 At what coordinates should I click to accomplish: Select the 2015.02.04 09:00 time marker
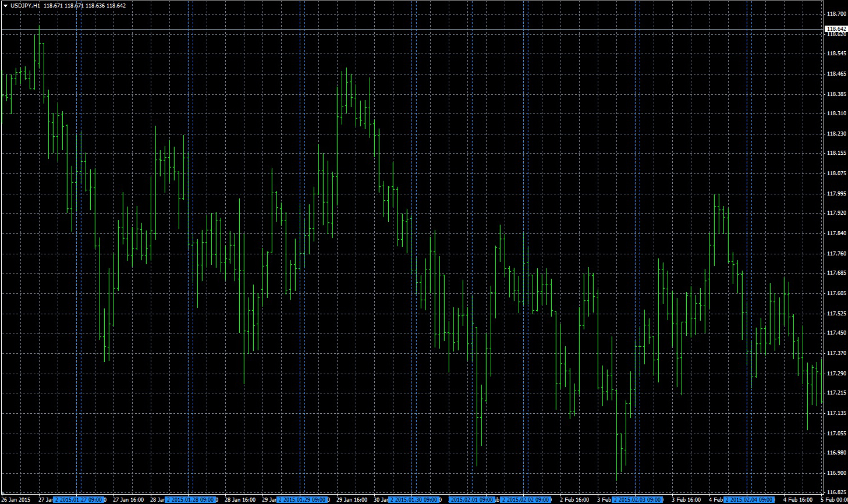(x=749, y=499)
